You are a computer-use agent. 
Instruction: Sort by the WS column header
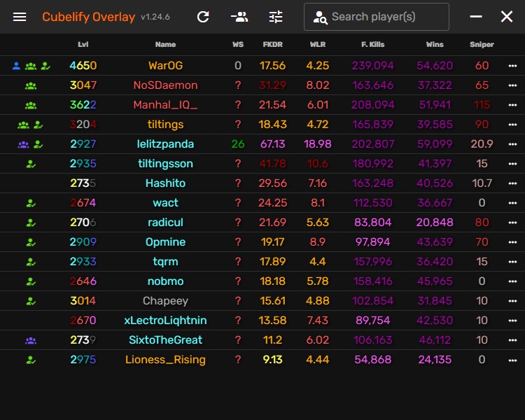pyautogui.click(x=238, y=44)
